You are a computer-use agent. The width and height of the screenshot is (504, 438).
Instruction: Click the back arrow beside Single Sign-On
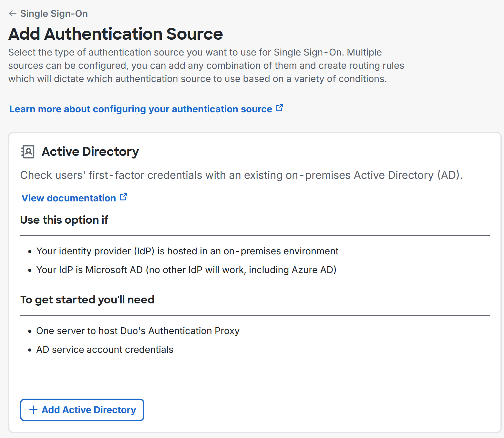tap(12, 14)
